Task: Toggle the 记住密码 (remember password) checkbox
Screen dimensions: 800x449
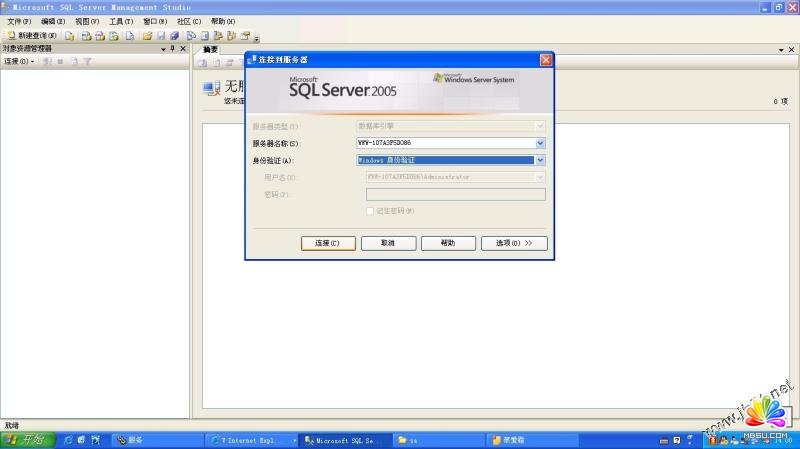Action: 371,211
